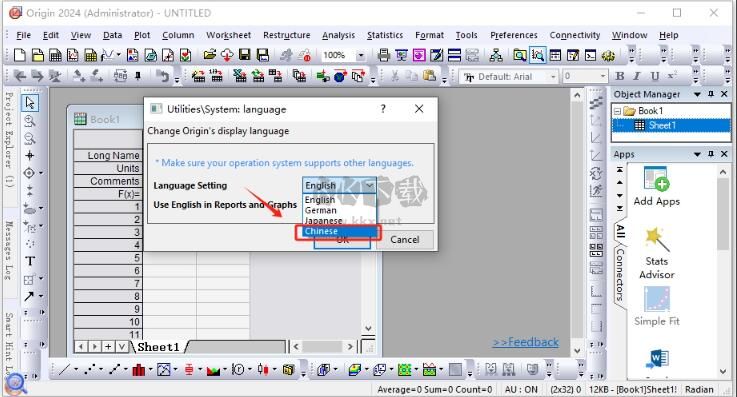Click the New Workbook toolbar icon

click(x=55, y=55)
